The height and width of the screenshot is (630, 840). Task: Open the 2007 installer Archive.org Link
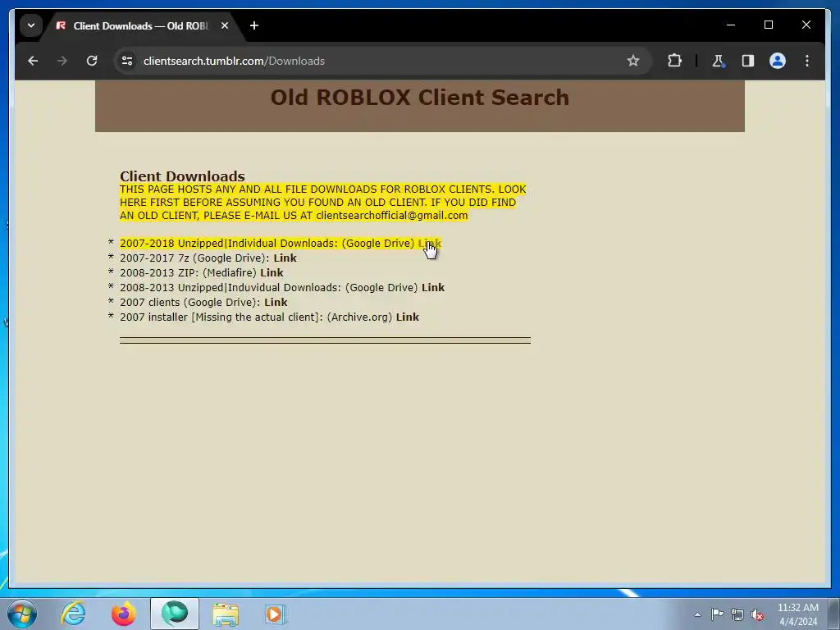point(408,317)
